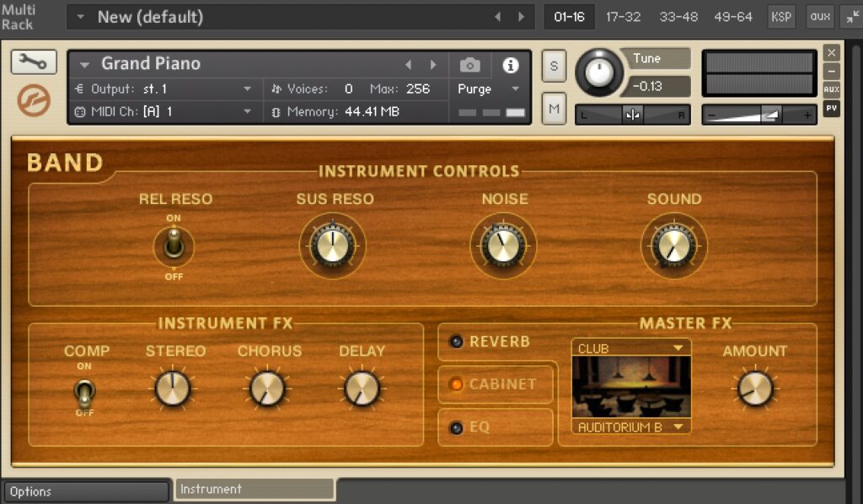Switch to the Options tab
The width and height of the screenshot is (863, 504).
[85, 491]
